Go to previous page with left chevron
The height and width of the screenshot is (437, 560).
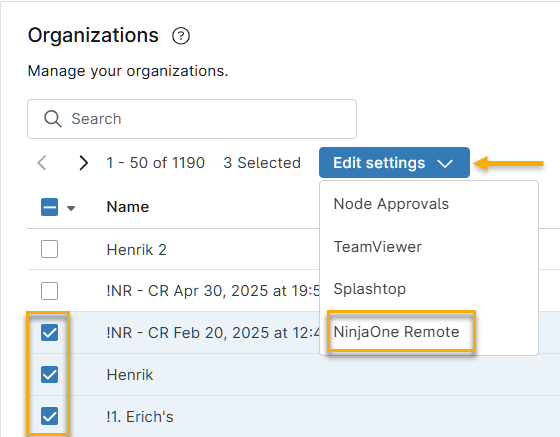(x=42, y=163)
